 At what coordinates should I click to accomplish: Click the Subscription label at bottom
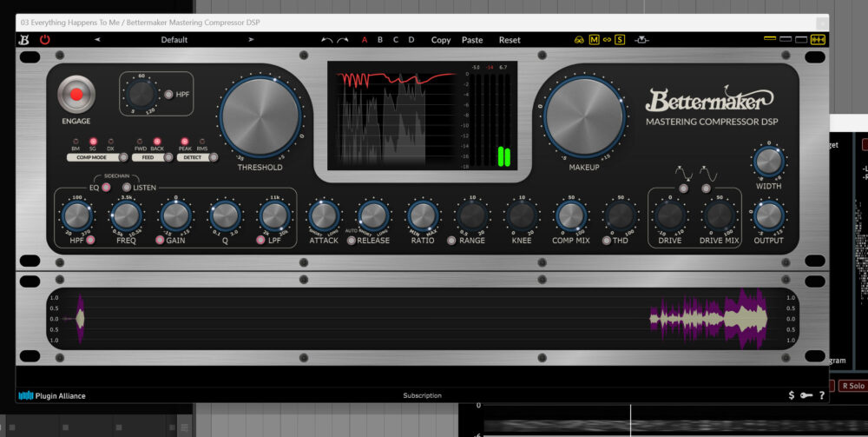(423, 395)
